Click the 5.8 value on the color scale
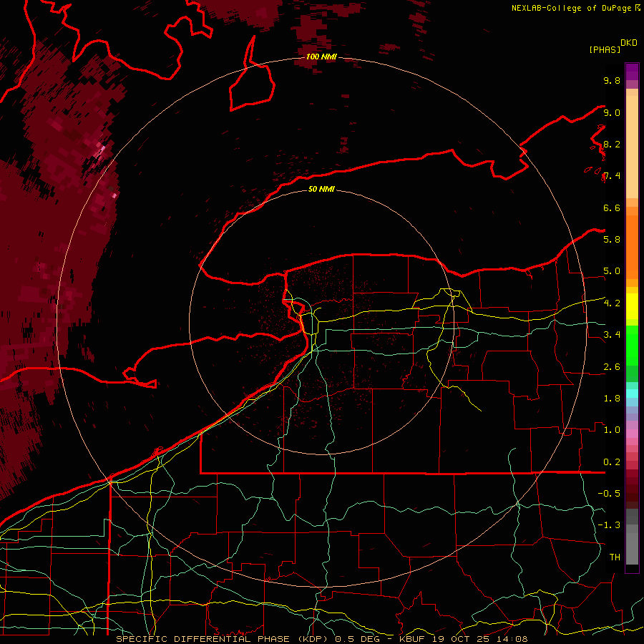Viewport: 644px width, 644px height. pos(612,240)
